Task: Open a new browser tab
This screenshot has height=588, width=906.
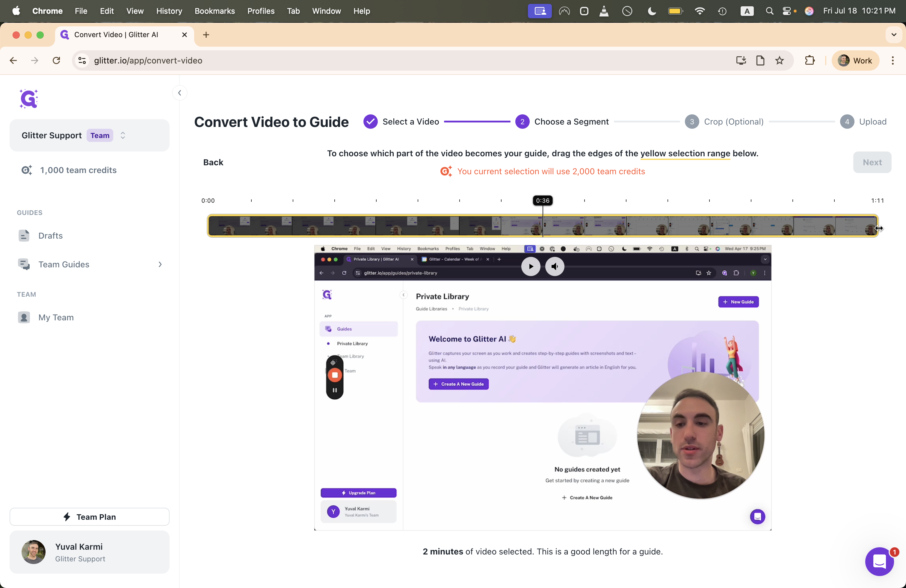Action: 206,35
